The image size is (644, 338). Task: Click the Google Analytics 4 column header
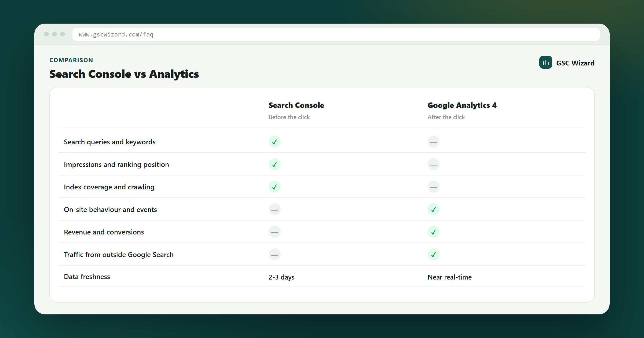(462, 105)
